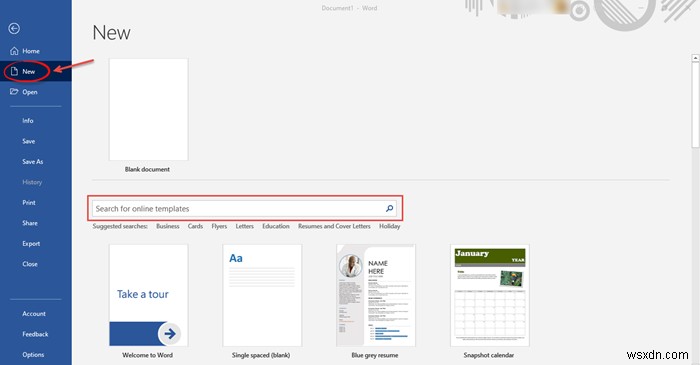Open the Share page

(30, 223)
